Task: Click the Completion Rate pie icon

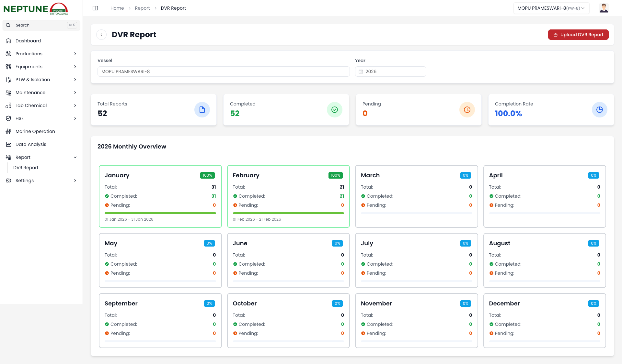Action: pyautogui.click(x=599, y=110)
